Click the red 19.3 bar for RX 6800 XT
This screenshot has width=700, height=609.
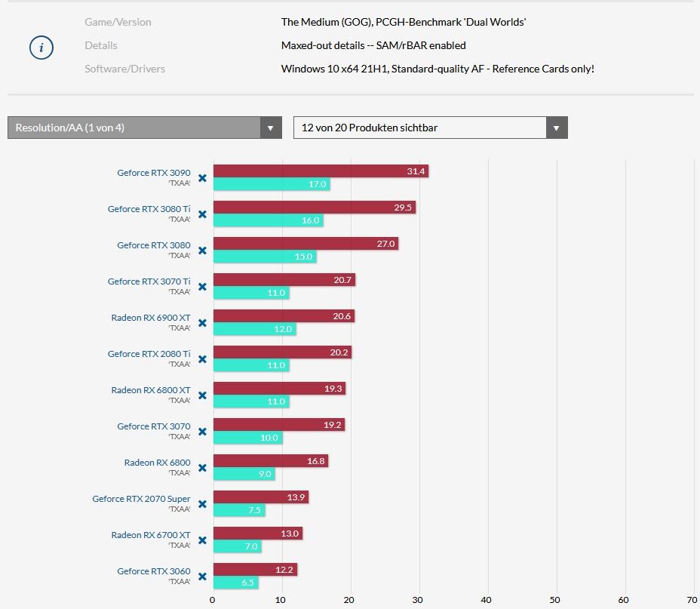(x=279, y=389)
